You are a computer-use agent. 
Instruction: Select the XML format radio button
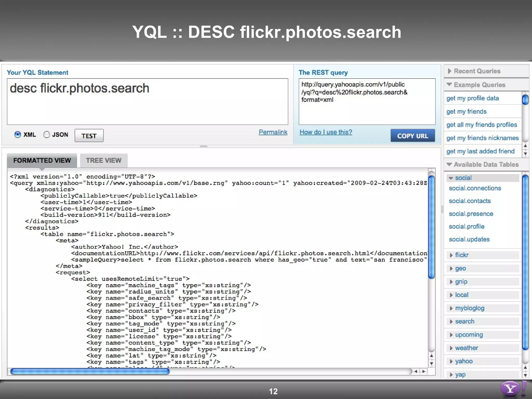pos(18,135)
